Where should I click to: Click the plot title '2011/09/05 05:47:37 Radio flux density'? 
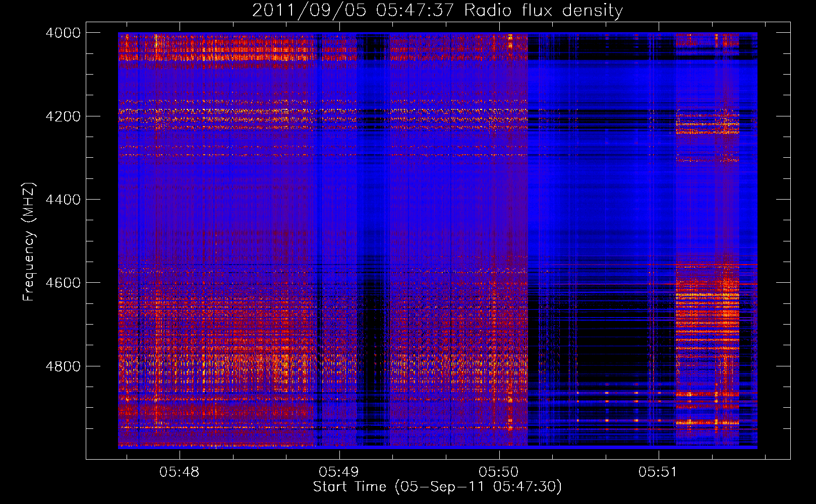click(437, 10)
